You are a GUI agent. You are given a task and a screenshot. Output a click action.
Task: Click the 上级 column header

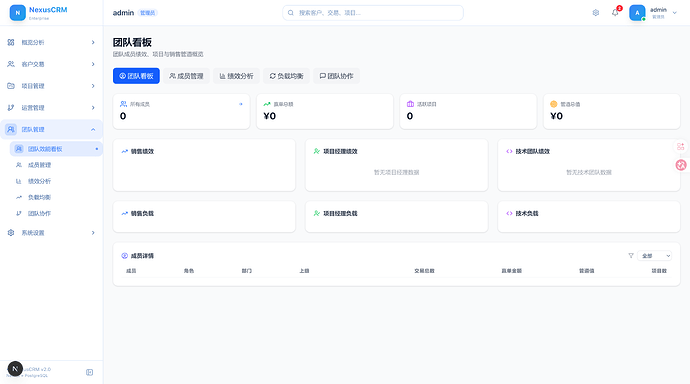click(304, 271)
